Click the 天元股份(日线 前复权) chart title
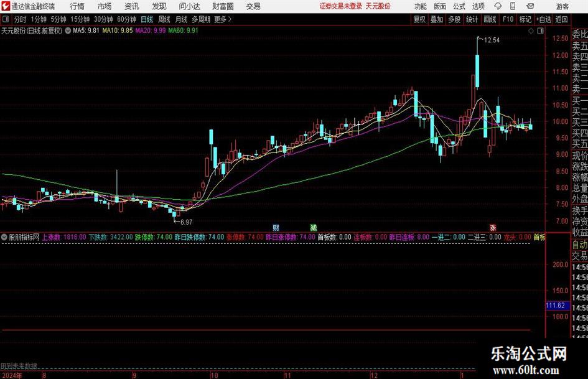The height and width of the screenshot is (379, 588). [32, 30]
